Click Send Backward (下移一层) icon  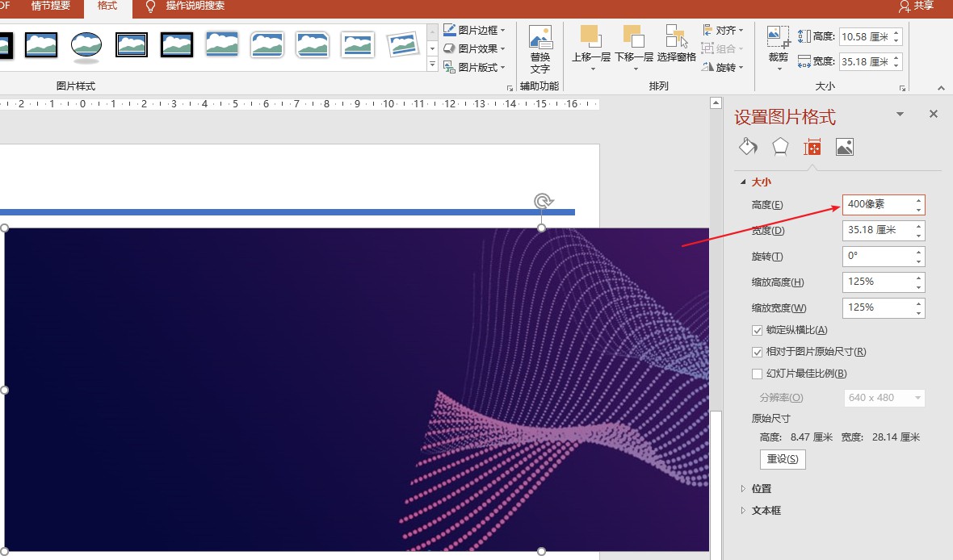634,37
